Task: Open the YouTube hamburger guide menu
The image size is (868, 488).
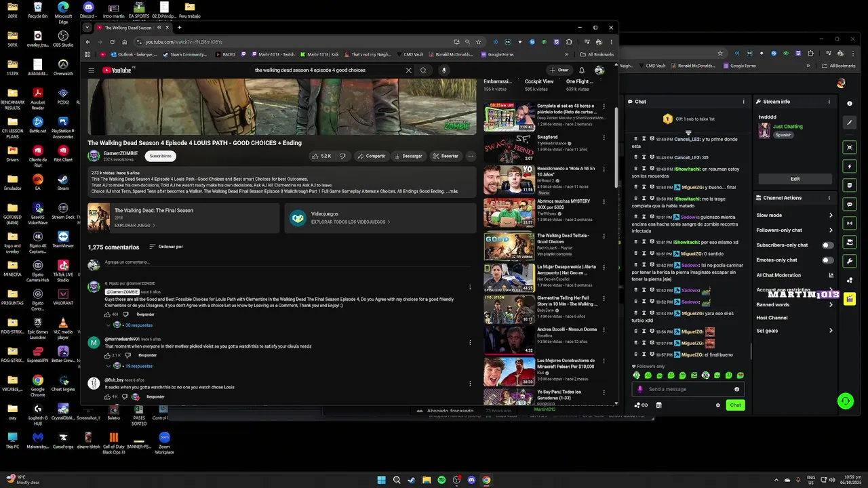Action: click(92, 70)
